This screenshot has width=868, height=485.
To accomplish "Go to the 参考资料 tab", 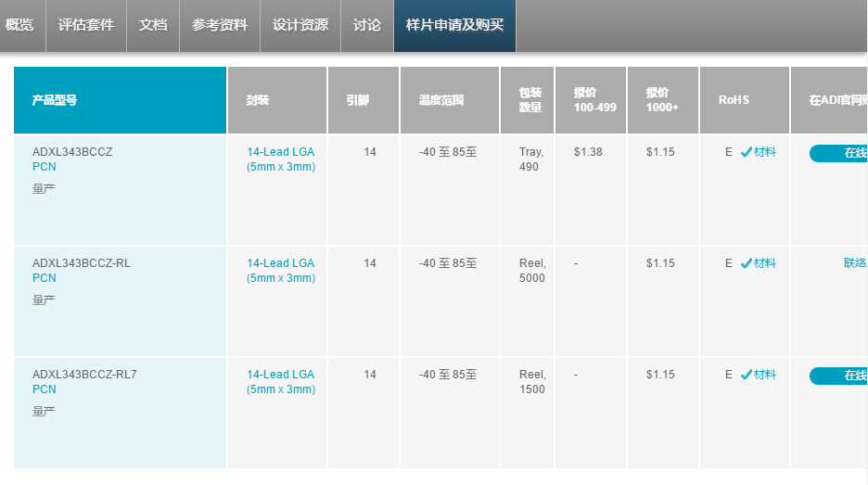I will click(x=220, y=25).
